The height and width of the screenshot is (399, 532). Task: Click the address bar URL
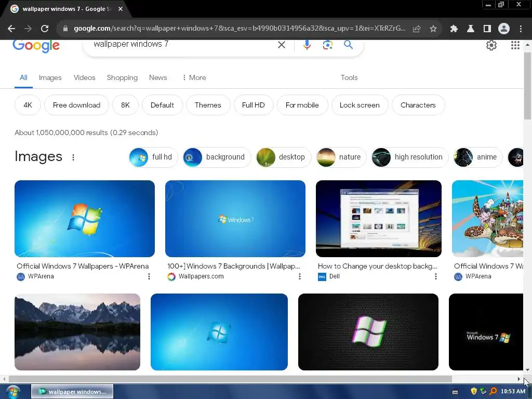pos(240,29)
